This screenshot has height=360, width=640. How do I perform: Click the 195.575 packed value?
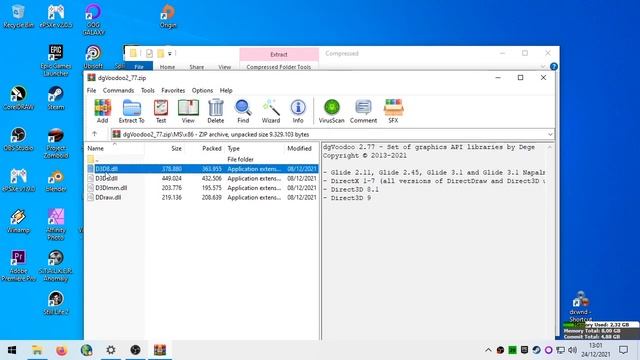click(211, 188)
